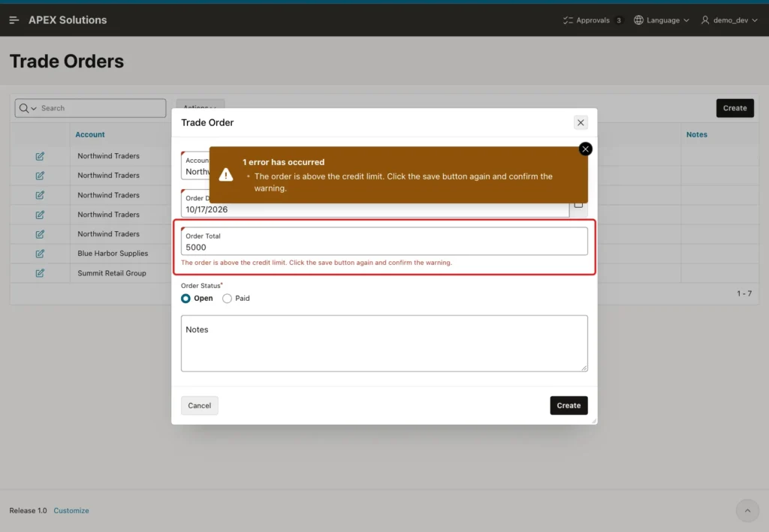769x532 pixels.
Task: Open the Approvals list
Action: pos(593,20)
